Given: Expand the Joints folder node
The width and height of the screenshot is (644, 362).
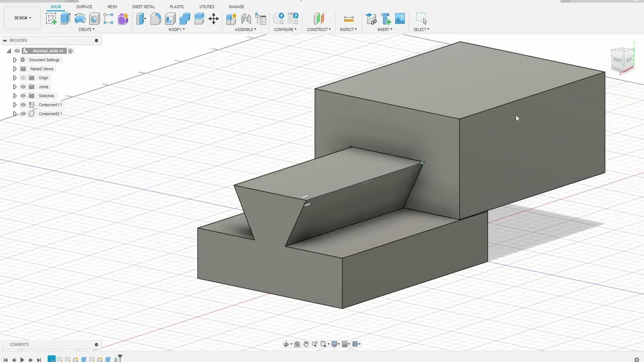Looking at the screenshot, I should coord(15,87).
